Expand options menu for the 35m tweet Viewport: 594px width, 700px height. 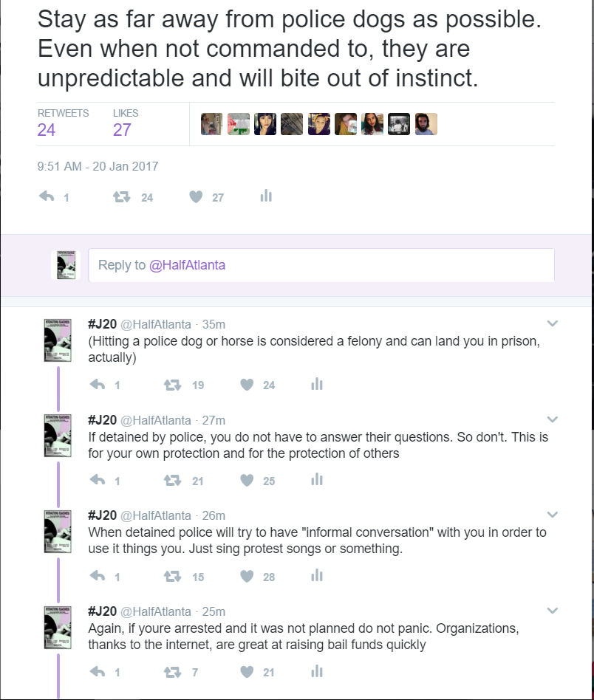point(552,323)
